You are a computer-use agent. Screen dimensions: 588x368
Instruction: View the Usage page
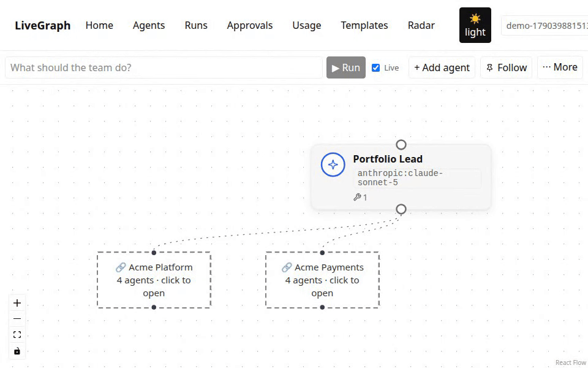coord(307,25)
